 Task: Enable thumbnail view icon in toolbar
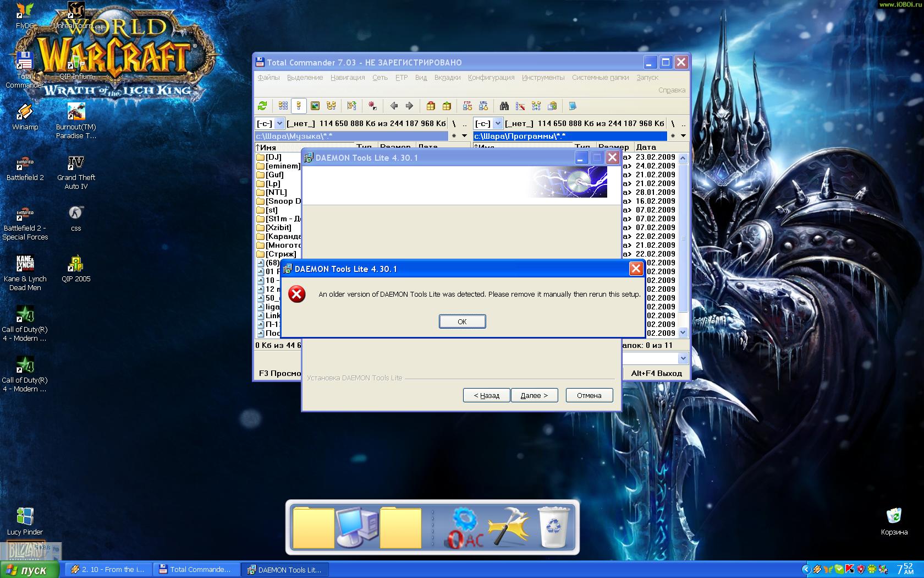tap(315, 106)
